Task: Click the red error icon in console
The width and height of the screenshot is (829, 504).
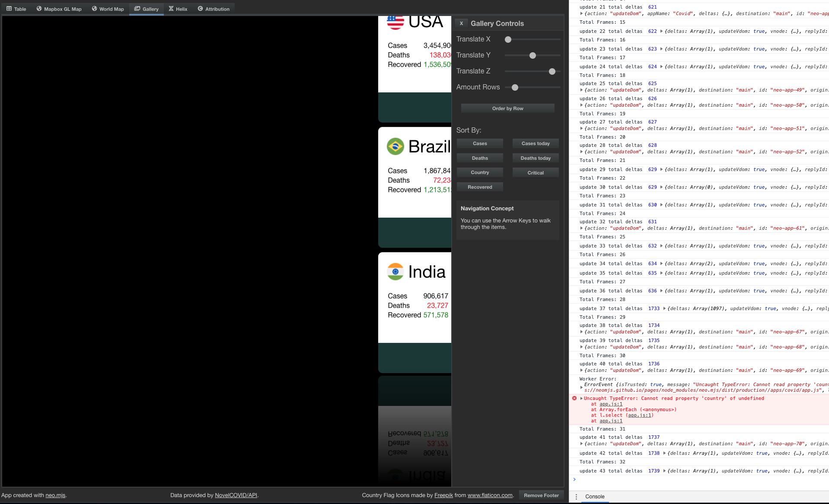Action: (x=574, y=398)
